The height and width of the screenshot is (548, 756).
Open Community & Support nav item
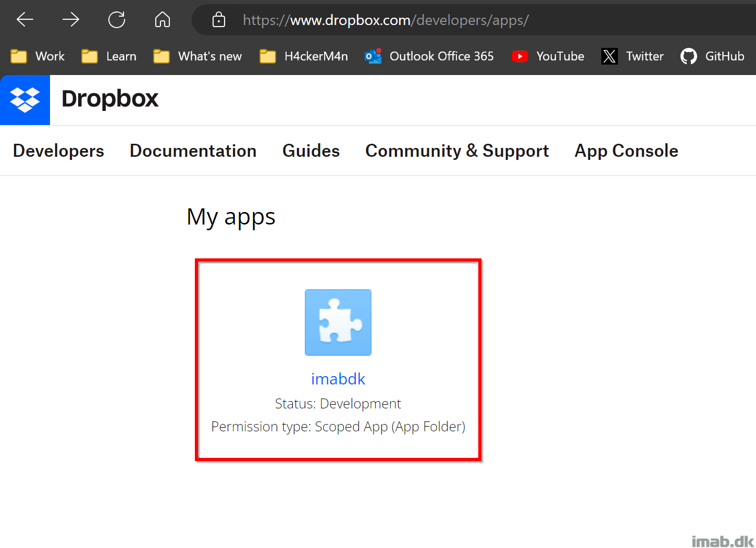click(457, 151)
